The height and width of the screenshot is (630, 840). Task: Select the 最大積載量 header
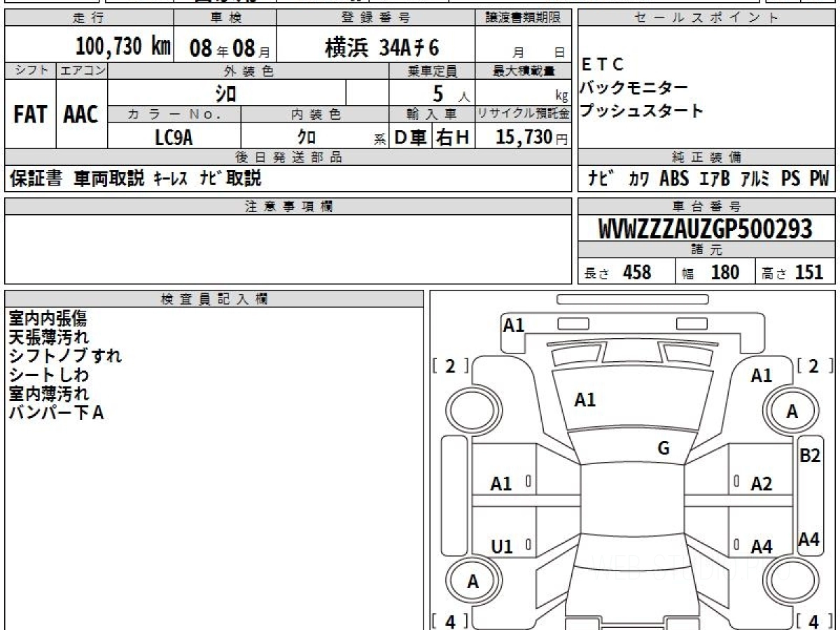tap(524, 71)
